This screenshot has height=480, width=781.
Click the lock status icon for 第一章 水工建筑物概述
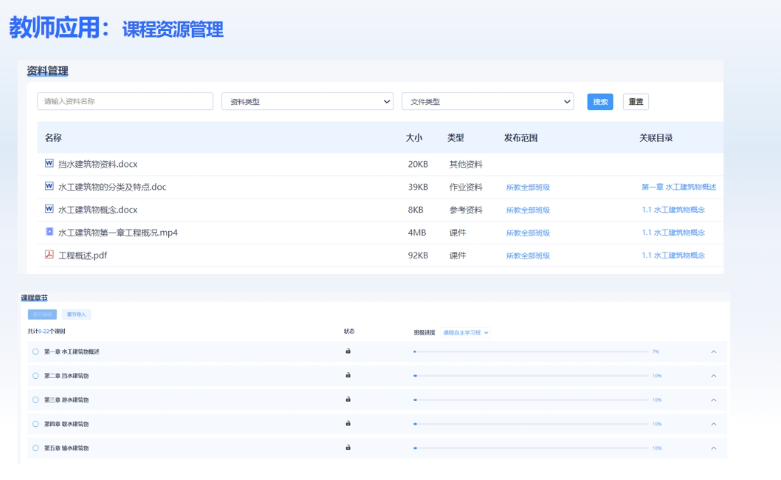tap(348, 352)
